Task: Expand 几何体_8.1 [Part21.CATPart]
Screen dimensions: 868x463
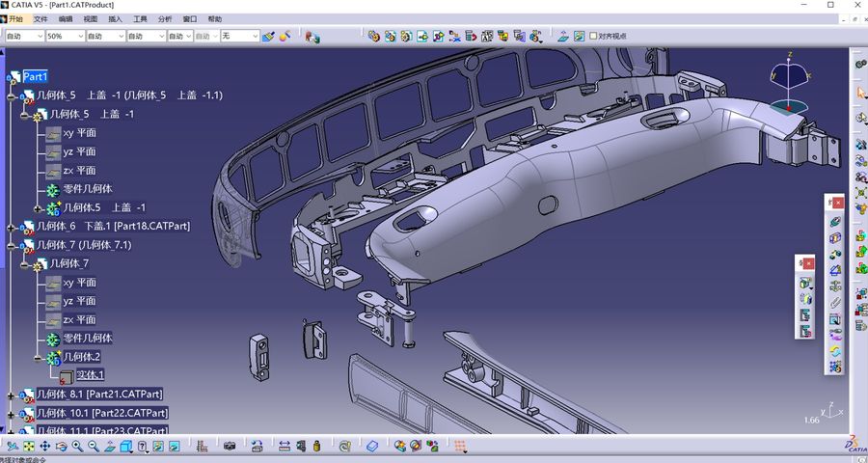Action: (x=11, y=395)
